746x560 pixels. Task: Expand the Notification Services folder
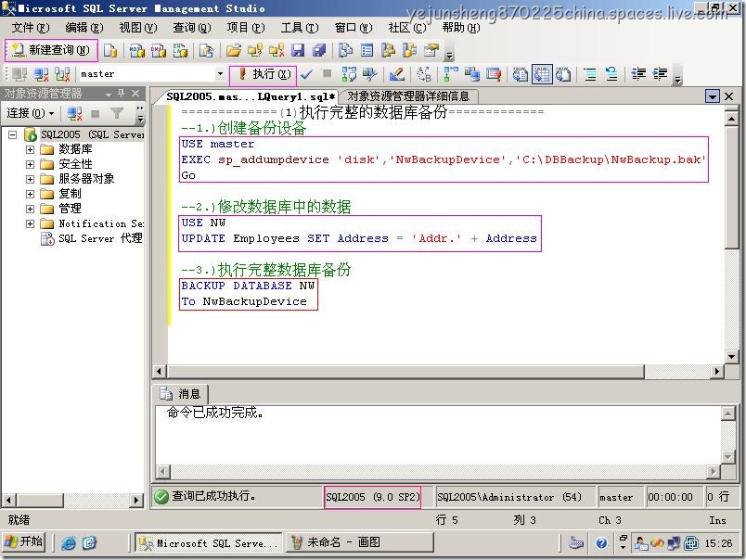coord(30,223)
